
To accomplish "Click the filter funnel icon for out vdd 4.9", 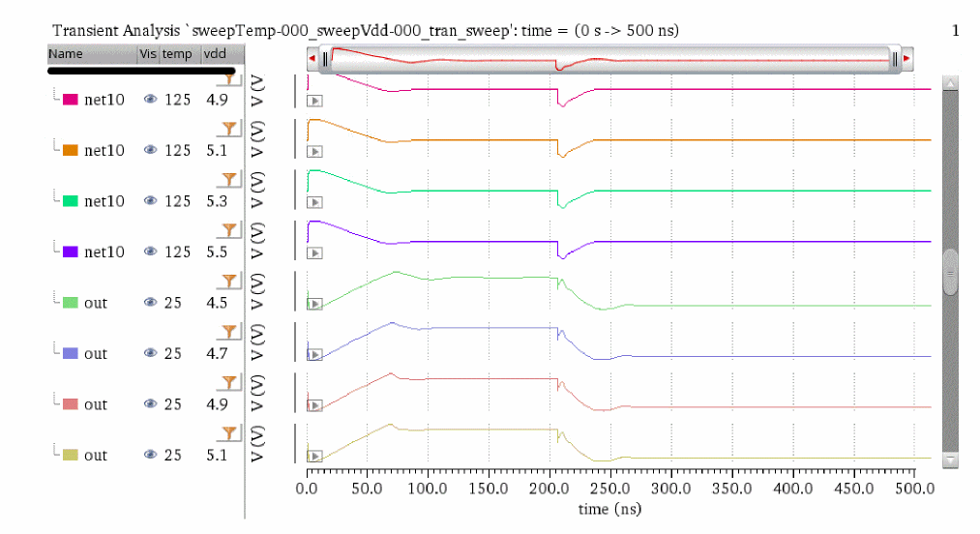I will click(x=229, y=382).
